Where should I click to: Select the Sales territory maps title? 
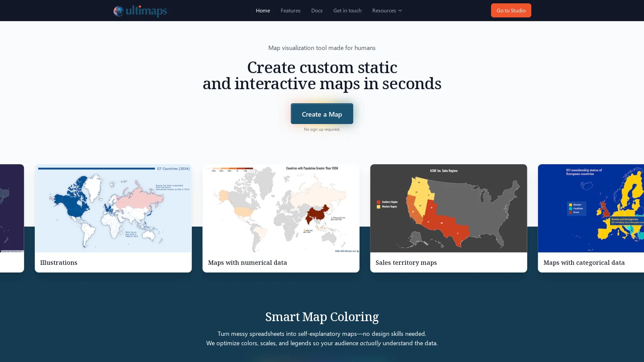pos(406,262)
